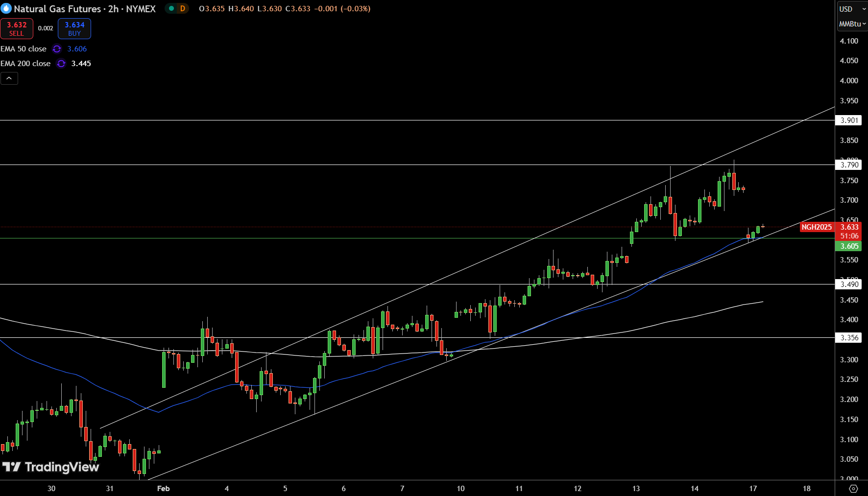Select the C3.633 close value in header
Screen dimensions: 868x496
point(298,9)
